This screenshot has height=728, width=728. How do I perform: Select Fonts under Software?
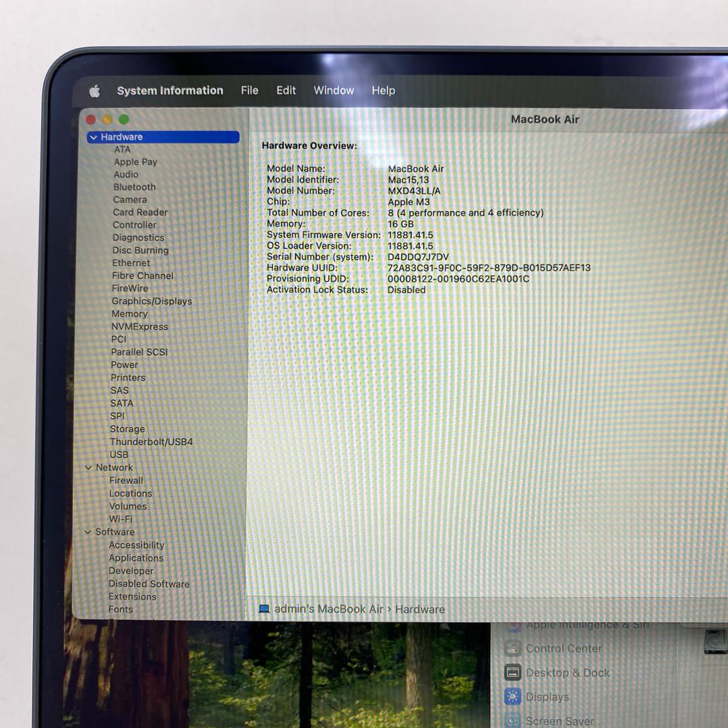121,609
